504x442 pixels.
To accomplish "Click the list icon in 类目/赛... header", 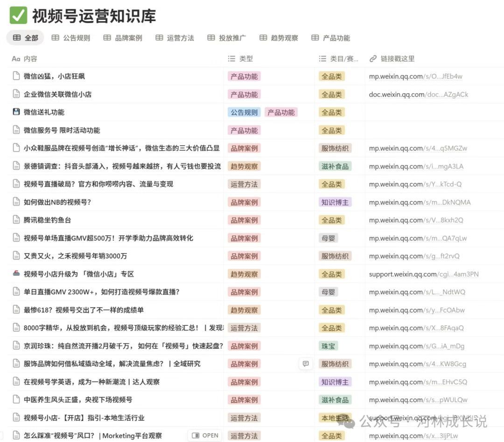I will coord(322,58).
